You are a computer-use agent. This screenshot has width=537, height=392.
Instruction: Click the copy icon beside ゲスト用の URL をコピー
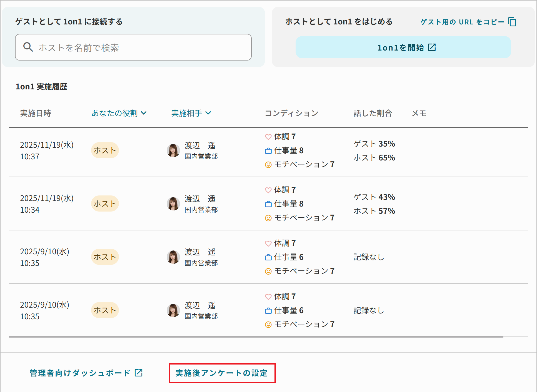point(512,22)
